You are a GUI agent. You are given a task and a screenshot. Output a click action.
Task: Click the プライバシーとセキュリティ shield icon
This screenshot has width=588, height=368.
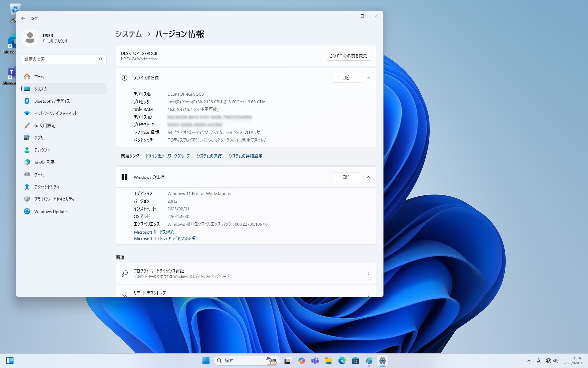point(27,199)
